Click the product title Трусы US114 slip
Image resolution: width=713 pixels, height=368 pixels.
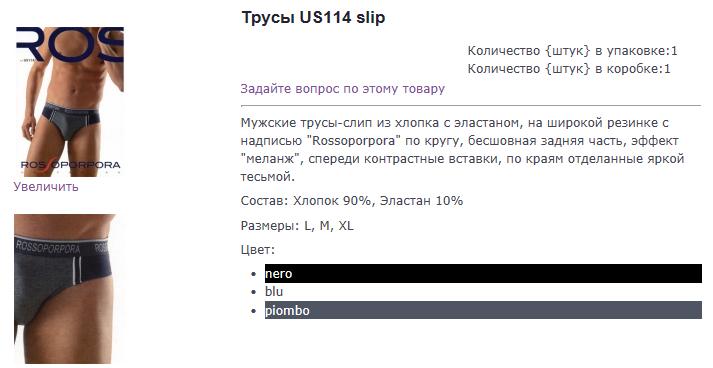click(x=313, y=17)
